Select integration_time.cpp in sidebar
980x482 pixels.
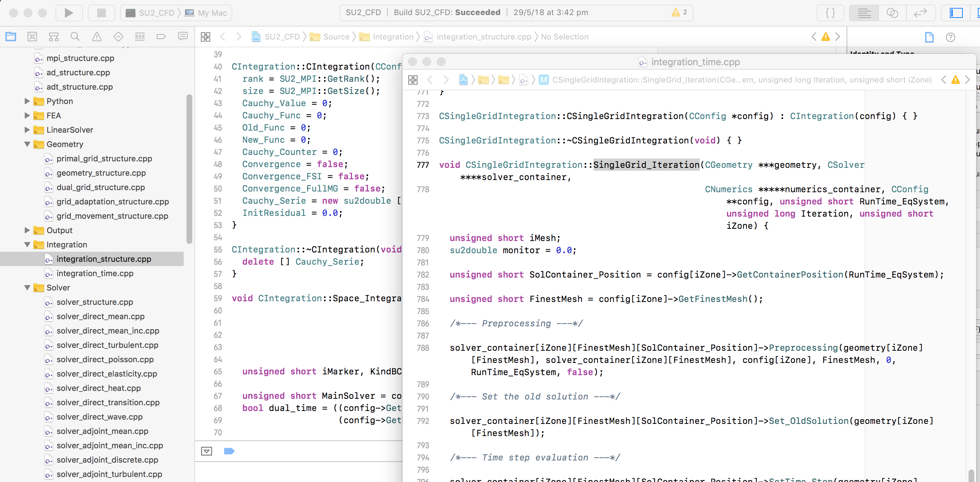point(94,273)
